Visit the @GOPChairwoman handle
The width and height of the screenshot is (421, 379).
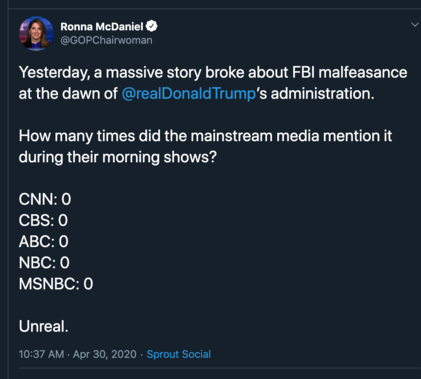106,40
